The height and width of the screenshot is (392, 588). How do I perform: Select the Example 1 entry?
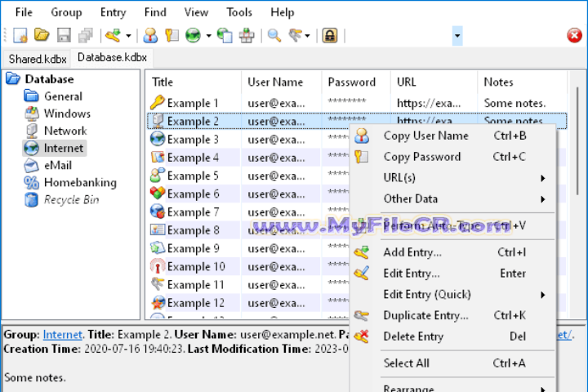[x=356, y=103]
